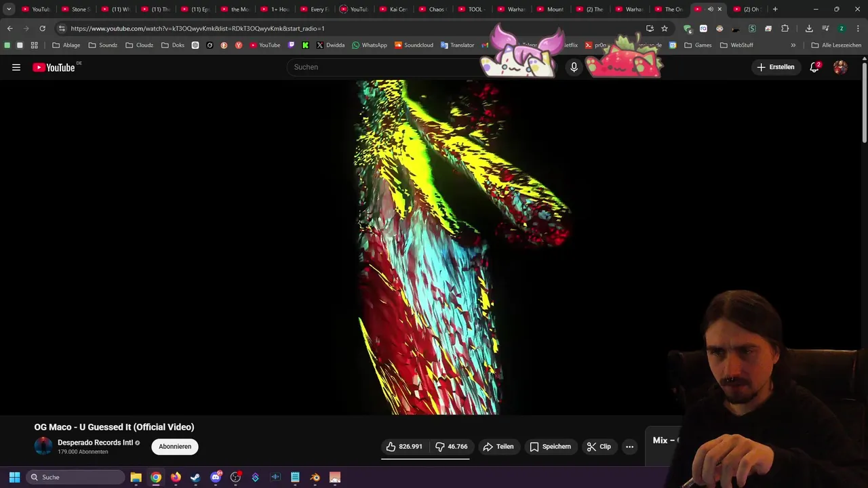Open the apps grid bookmark icon
The image size is (868, 488).
point(34,45)
